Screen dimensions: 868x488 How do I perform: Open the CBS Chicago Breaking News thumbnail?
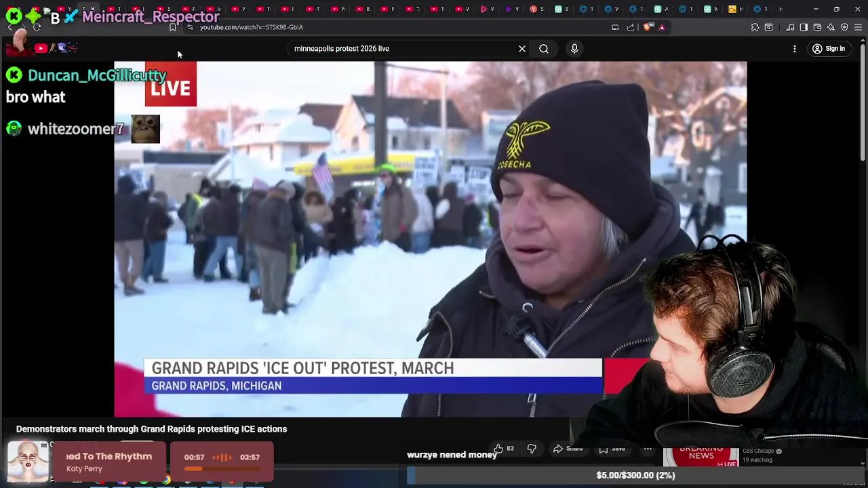(701, 457)
